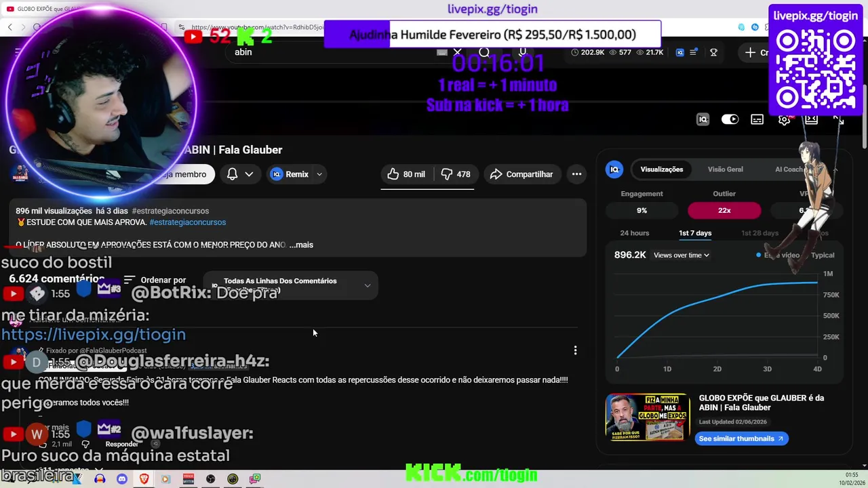The height and width of the screenshot is (488, 868).
Task: Select the 1st 28 days time range
Action: coord(759,233)
